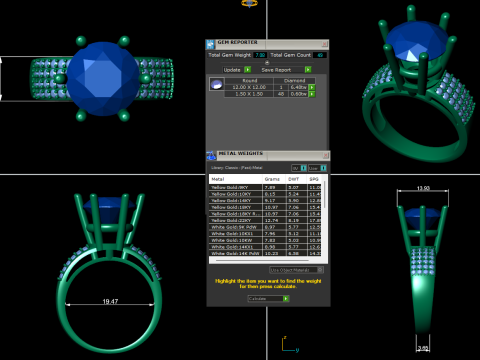Click the Diamond header in gem table

[294, 81]
